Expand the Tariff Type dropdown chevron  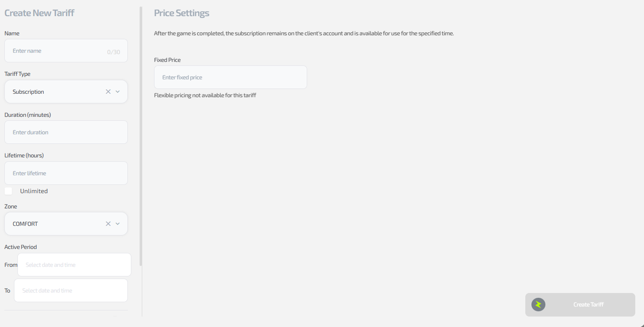[118, 92]
